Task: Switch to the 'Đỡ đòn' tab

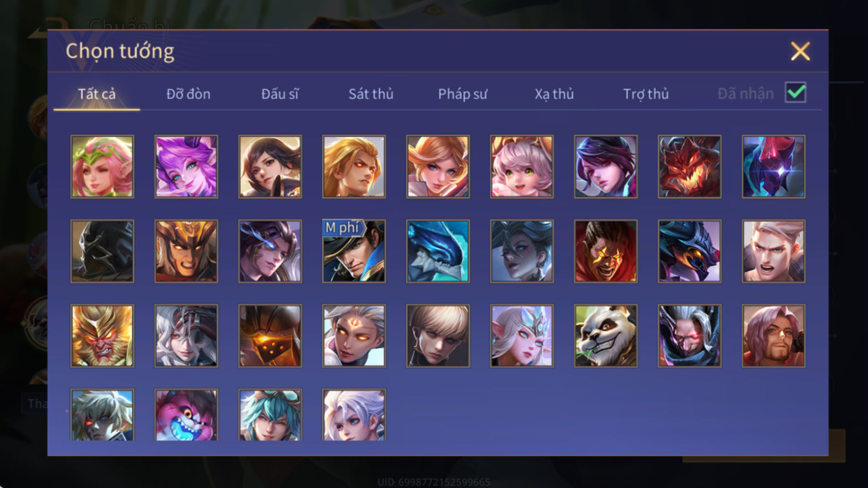Action: pos(188,94)
